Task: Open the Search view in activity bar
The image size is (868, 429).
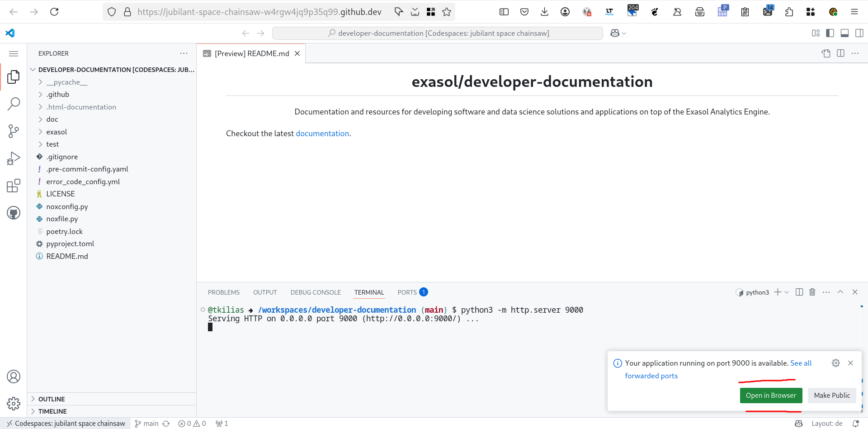Action: click(14, 104)
